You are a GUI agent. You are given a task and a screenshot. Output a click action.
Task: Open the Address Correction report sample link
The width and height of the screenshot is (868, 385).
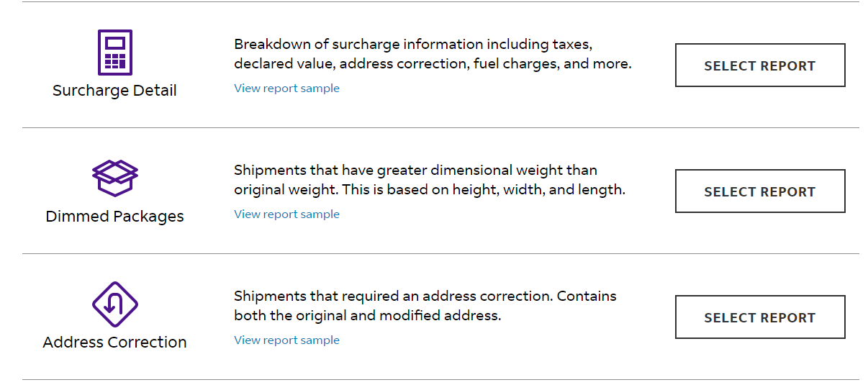(x=286, y=340)
